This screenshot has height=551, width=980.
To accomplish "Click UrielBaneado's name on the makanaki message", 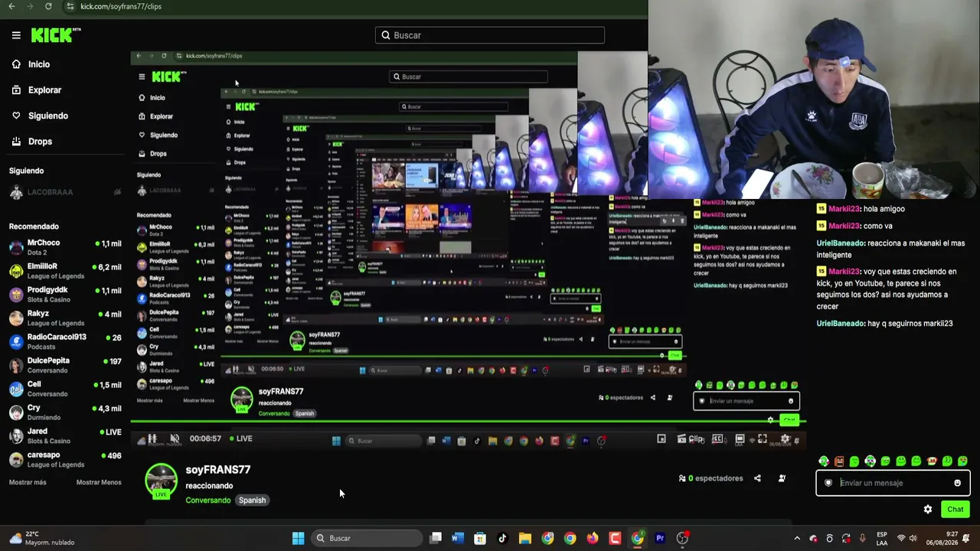I will pos(841,243).
